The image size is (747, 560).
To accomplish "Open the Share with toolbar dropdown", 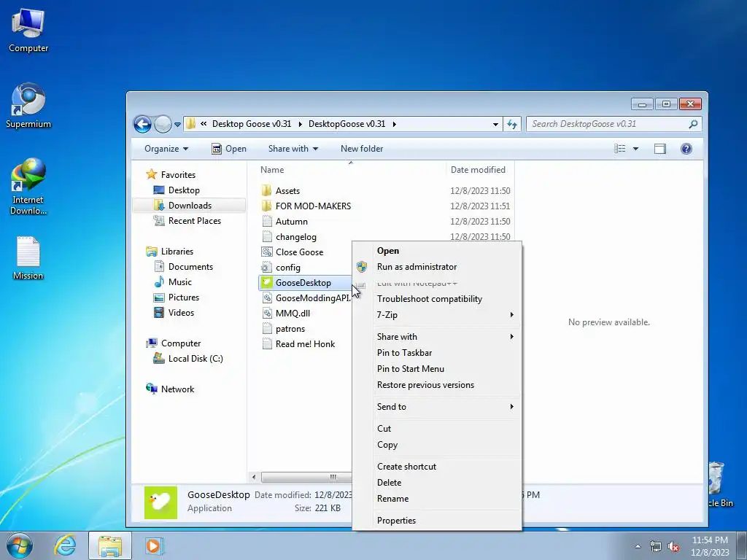I will pyautogui.click(x=293, y=149).
